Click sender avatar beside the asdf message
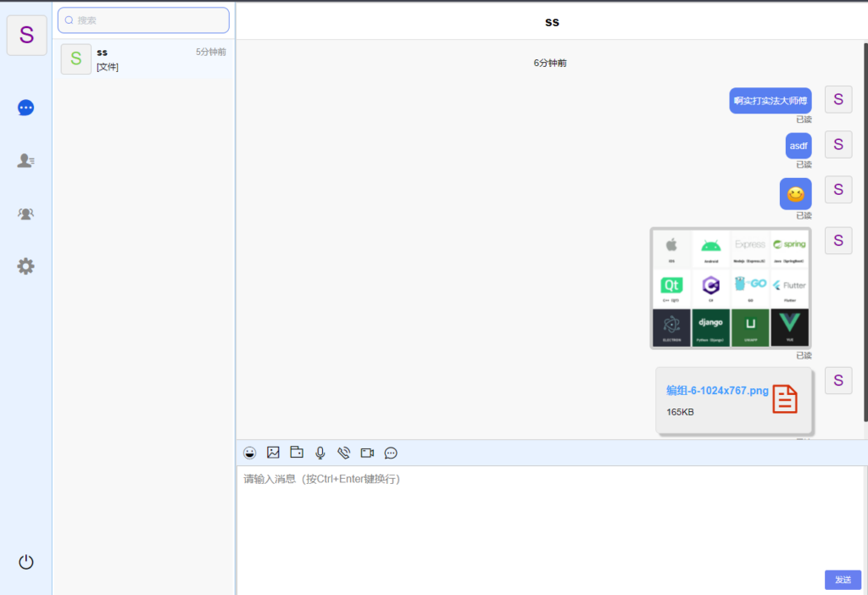The image size is (868, 595). [x=838, y=144]
